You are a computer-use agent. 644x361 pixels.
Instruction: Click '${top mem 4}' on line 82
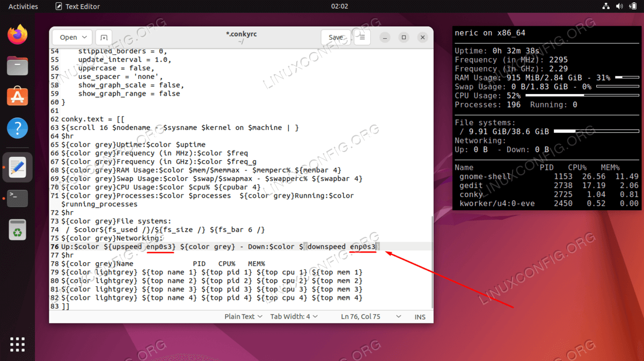338,298
